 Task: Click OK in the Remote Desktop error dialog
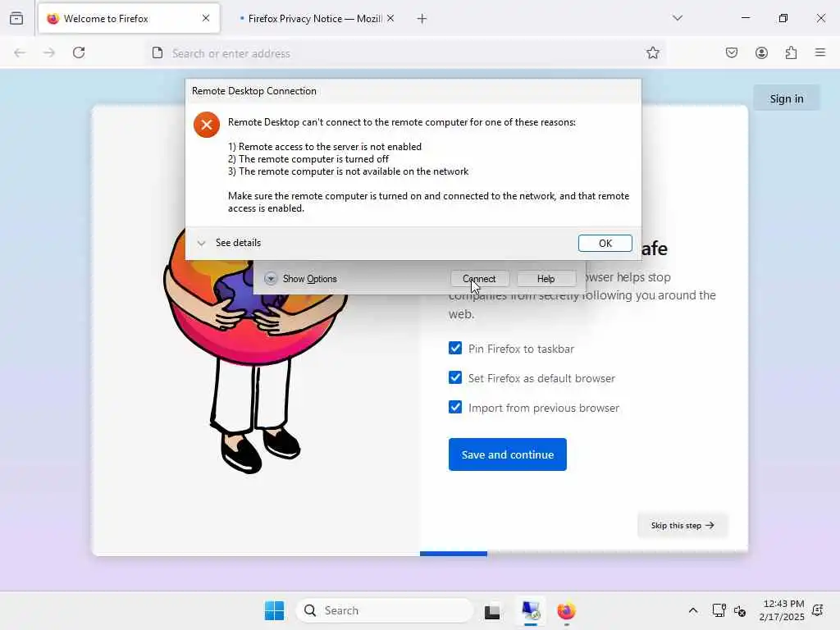[605, 243]
